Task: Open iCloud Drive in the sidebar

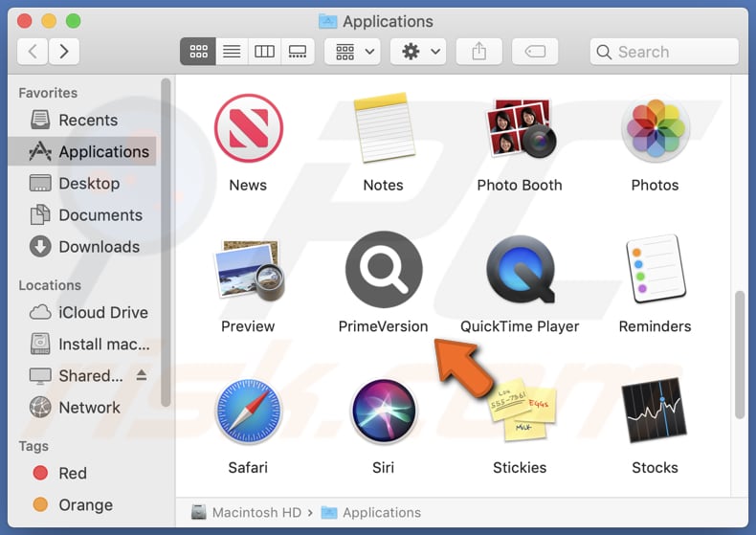Action: pyautogui.click(x=82, y=313)
